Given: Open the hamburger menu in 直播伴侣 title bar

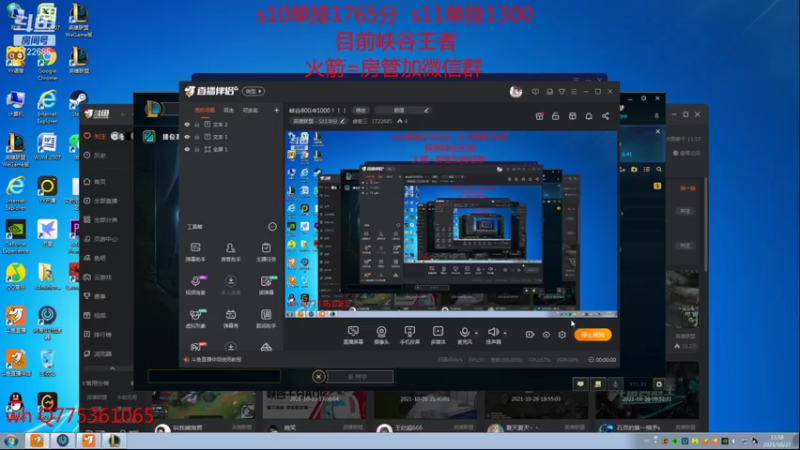Looking at the screenshot, I should click(x=574, y=92).
